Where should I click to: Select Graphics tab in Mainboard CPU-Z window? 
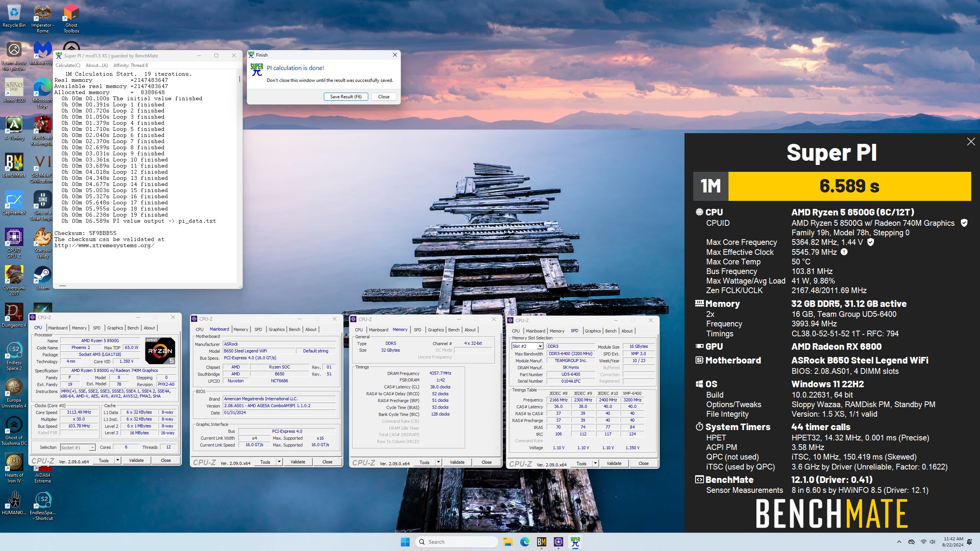coord(276,329)
